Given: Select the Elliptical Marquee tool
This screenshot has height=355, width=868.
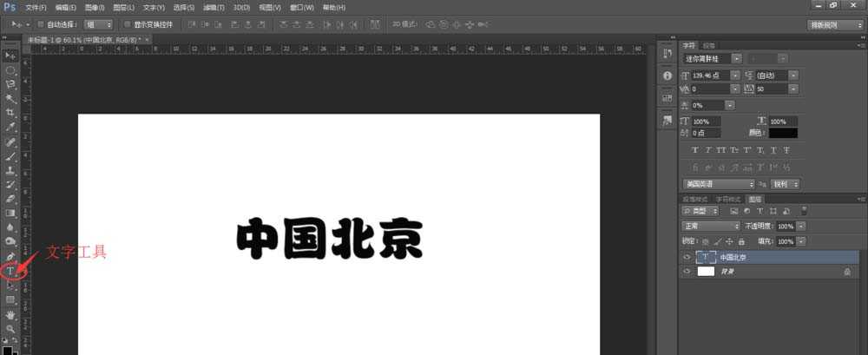Looking at the screenshot, I should tap(10, 69).
